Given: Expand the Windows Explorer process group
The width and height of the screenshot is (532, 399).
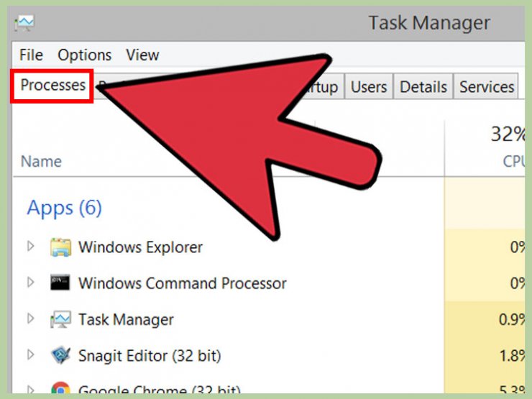Looking at the screenshot, I should (30, 247).
